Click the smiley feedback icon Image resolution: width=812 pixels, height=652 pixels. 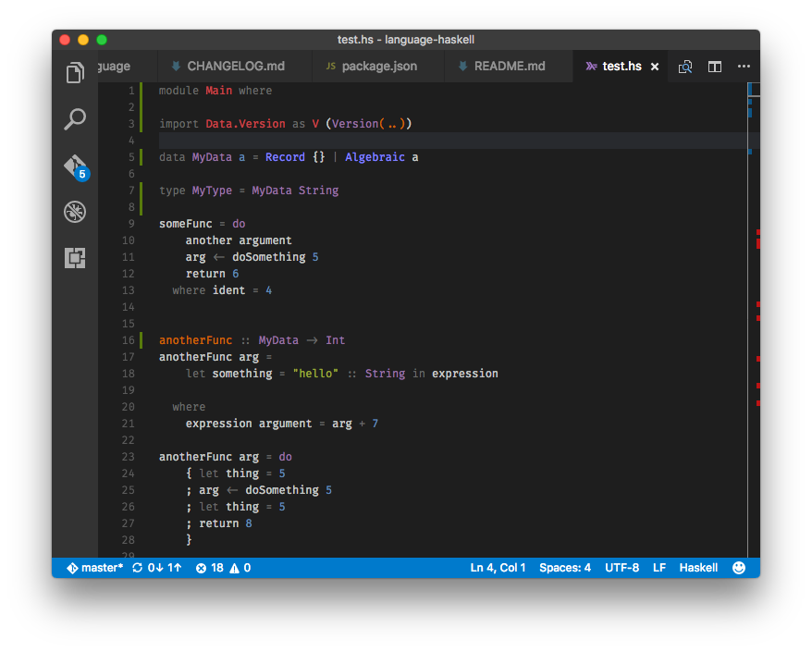739,568
